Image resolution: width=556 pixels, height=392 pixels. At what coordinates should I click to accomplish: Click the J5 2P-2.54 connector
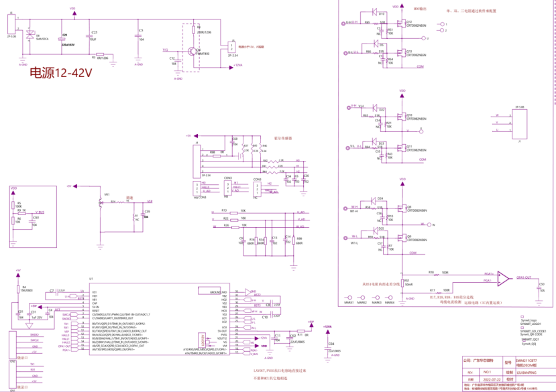[x=232, y=46]
